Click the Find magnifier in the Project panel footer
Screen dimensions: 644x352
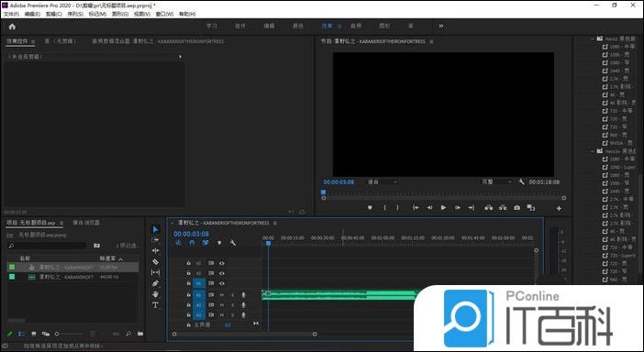(x=128, y=334)
